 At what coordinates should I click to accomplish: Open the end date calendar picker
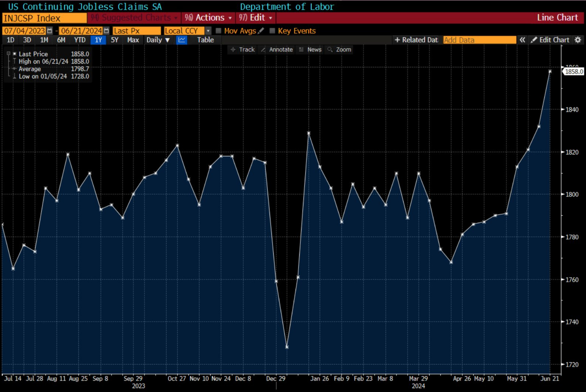coord(106,31)
